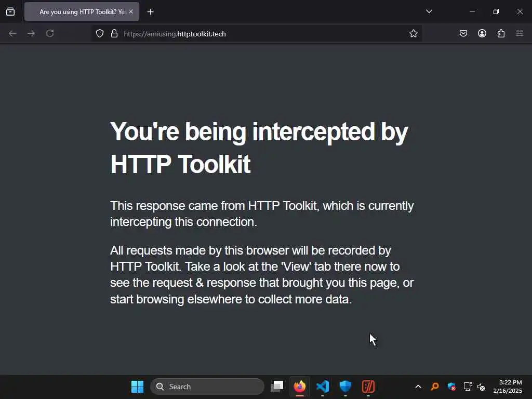
Task: Show site security padlock details
Action: [x=114, y=33]
